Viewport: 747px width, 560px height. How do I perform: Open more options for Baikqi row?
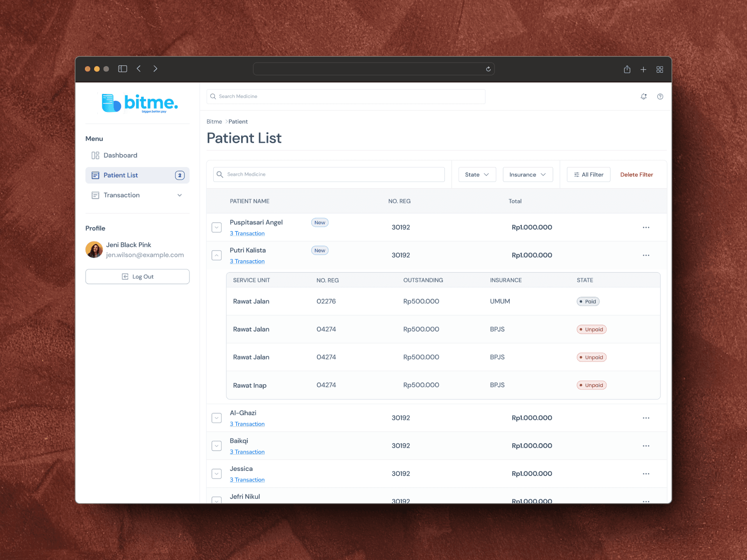[646, 446]
